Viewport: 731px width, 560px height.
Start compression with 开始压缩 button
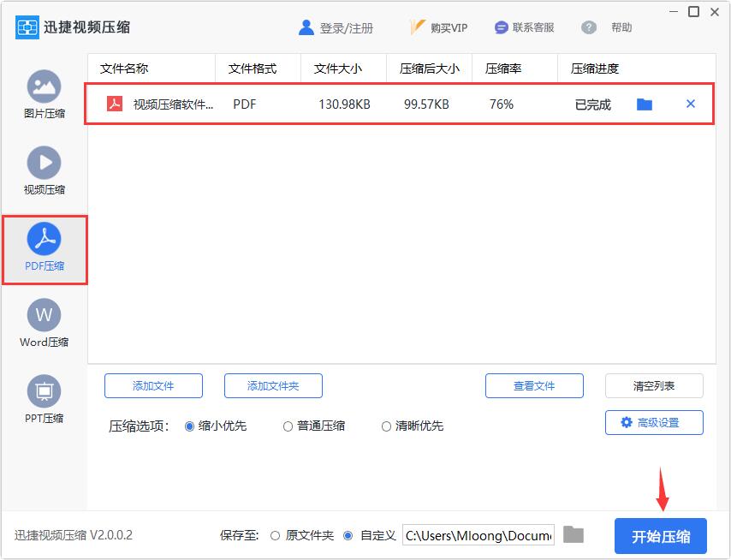(661, 536)
